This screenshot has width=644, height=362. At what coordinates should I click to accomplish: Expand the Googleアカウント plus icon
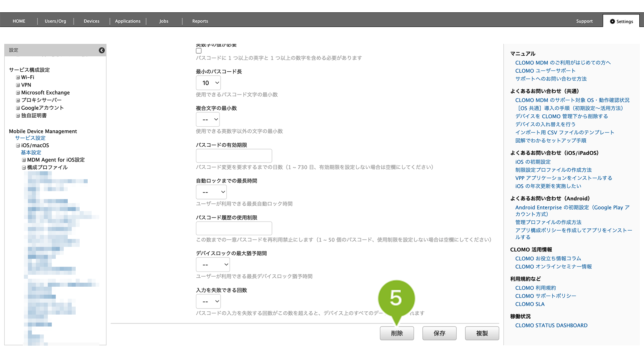tap(18, 108)
